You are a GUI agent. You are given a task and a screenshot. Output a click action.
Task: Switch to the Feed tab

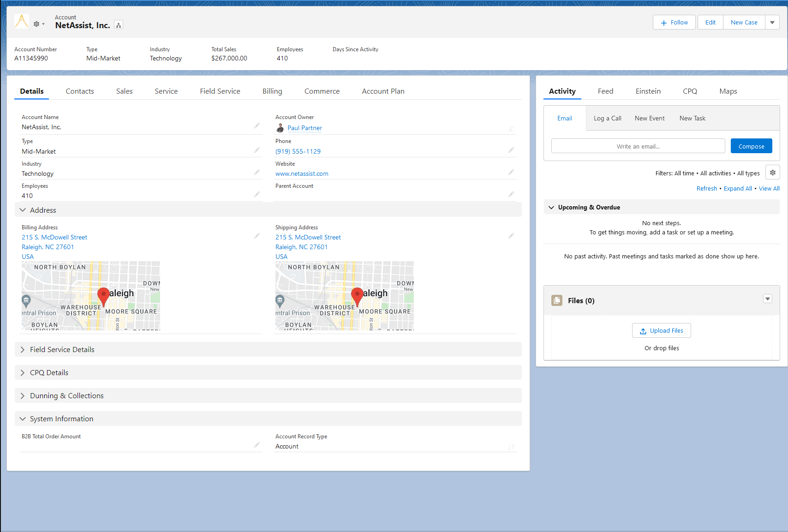pos(605,91)
